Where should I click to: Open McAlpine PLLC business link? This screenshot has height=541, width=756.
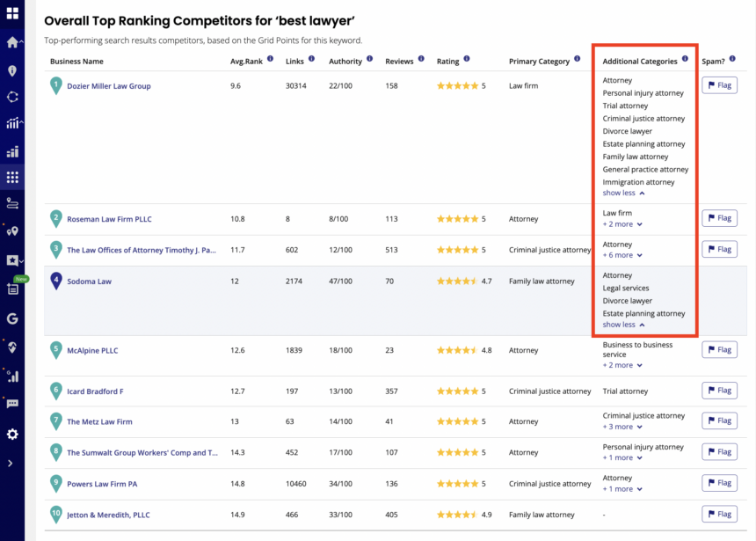point(92,350)
